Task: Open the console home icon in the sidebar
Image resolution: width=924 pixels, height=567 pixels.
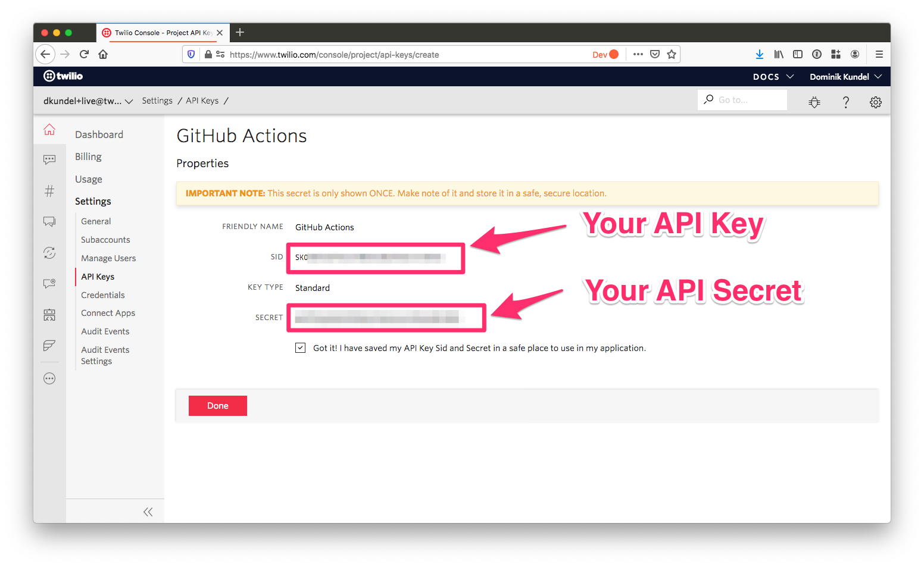Action: tap(49, 130)
